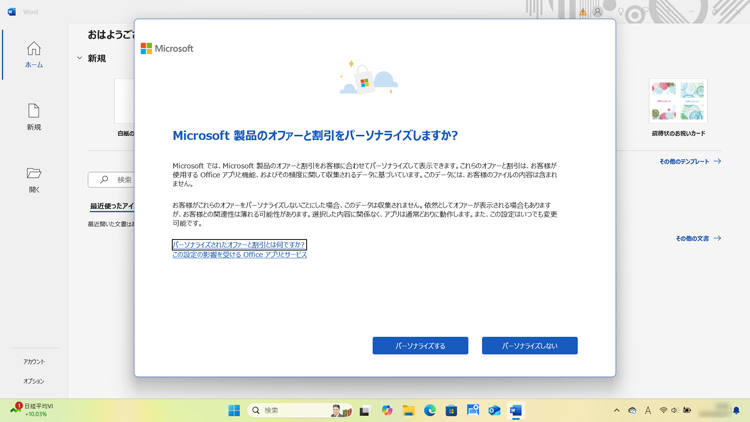Open the Windows Start menu
The image size is (750, 422).
coord(234,410)
